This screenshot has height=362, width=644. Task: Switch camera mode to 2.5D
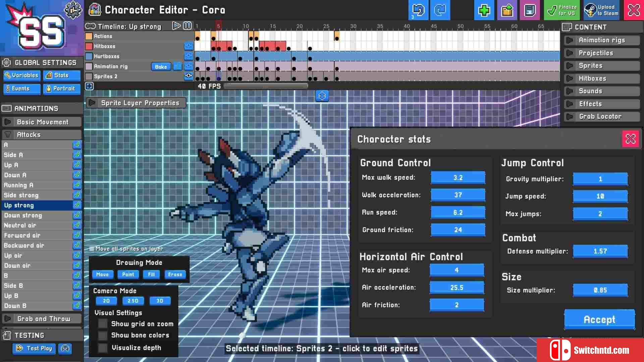coord(133,301)
